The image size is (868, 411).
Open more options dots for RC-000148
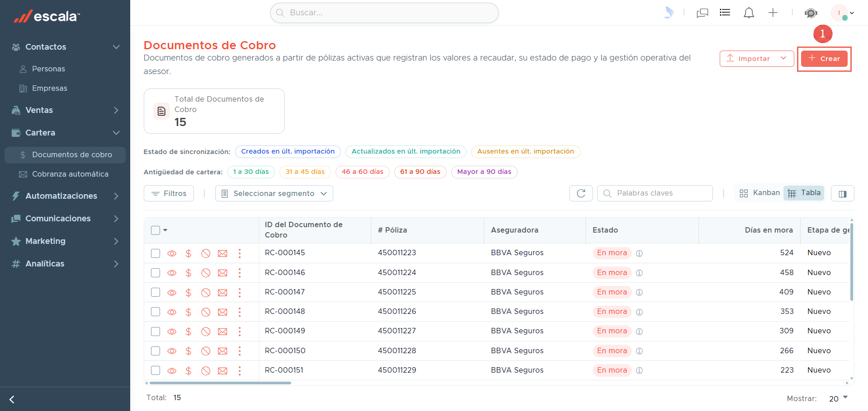click(x=240, y=312)
